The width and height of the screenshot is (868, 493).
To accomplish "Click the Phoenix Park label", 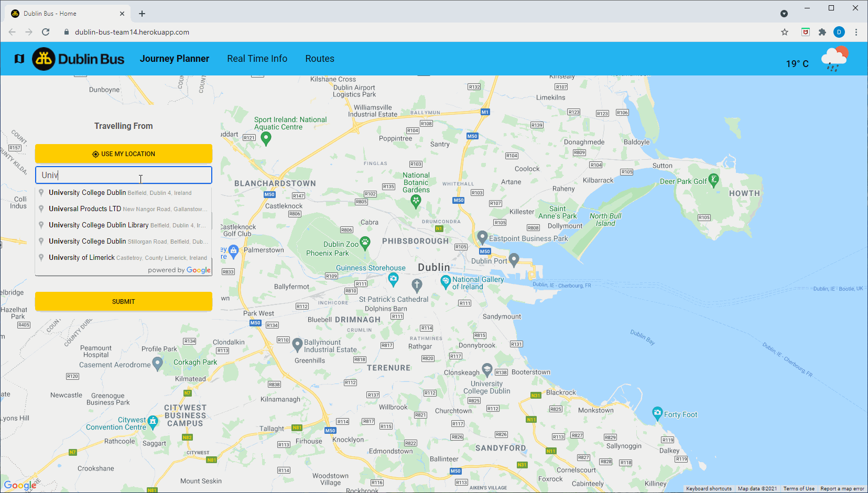I will tap(328, 253).
